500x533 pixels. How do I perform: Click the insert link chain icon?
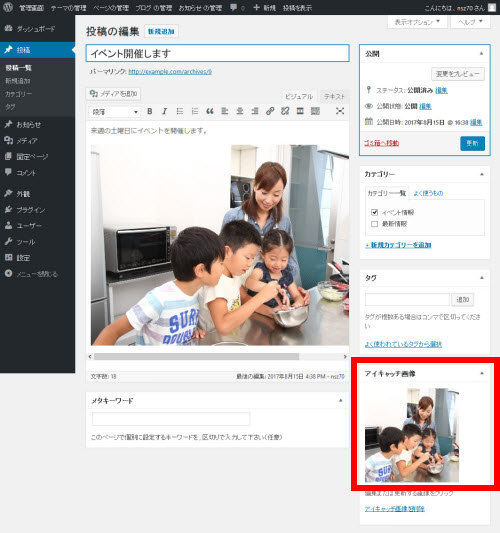click(270, 111)
